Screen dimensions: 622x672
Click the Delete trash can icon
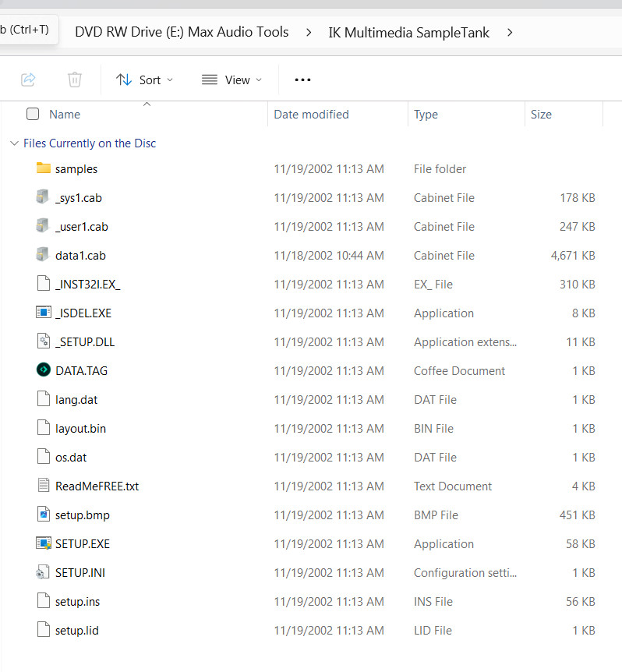75,80
